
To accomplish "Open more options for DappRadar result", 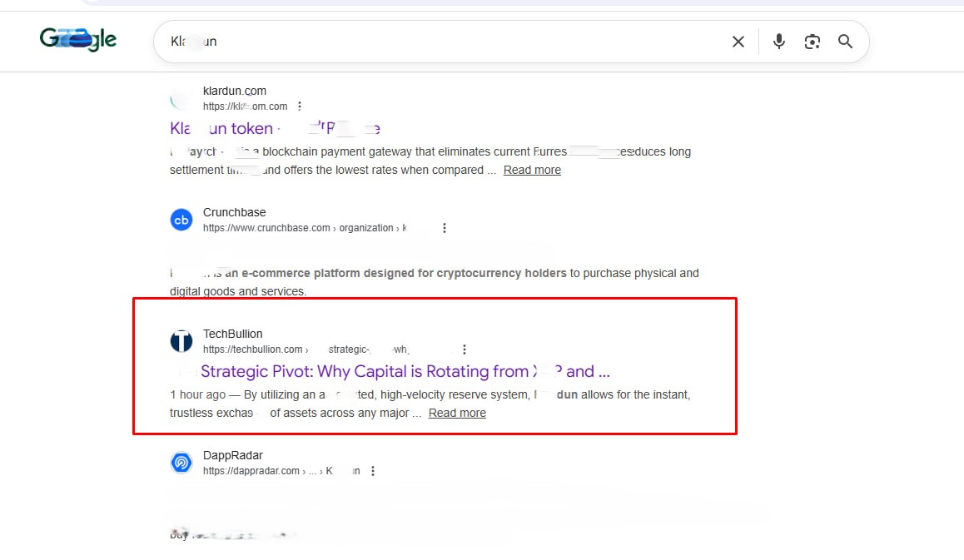I will pos(373,471).
